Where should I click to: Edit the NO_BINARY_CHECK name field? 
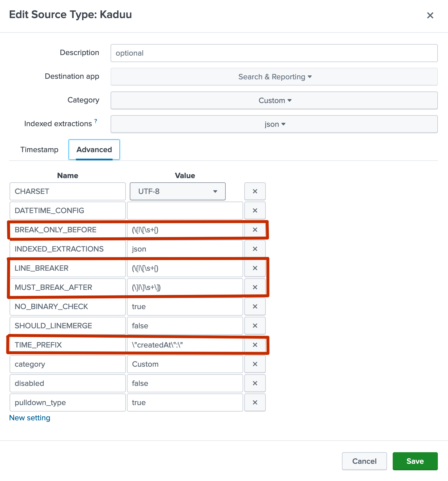pyautogui.click(x=68, y=307)
